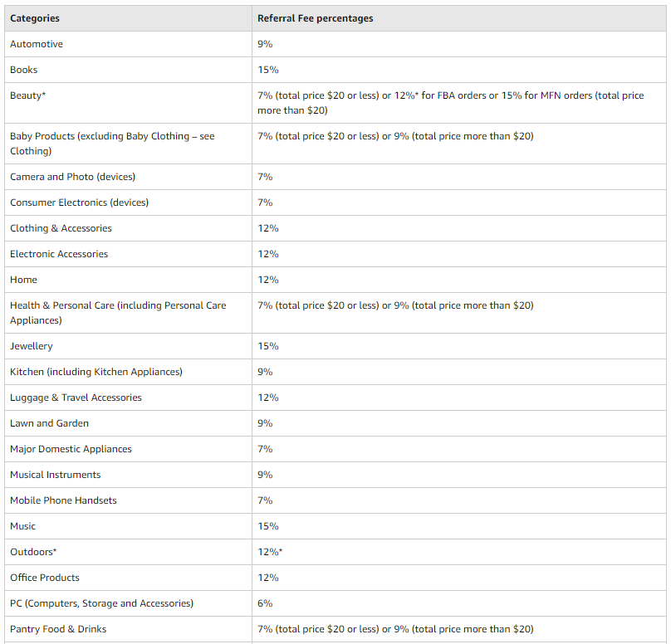Click the Referral Fee percentages header
Image resolution: width=671 pixels, height=644 pixels.
pos(315,18)
